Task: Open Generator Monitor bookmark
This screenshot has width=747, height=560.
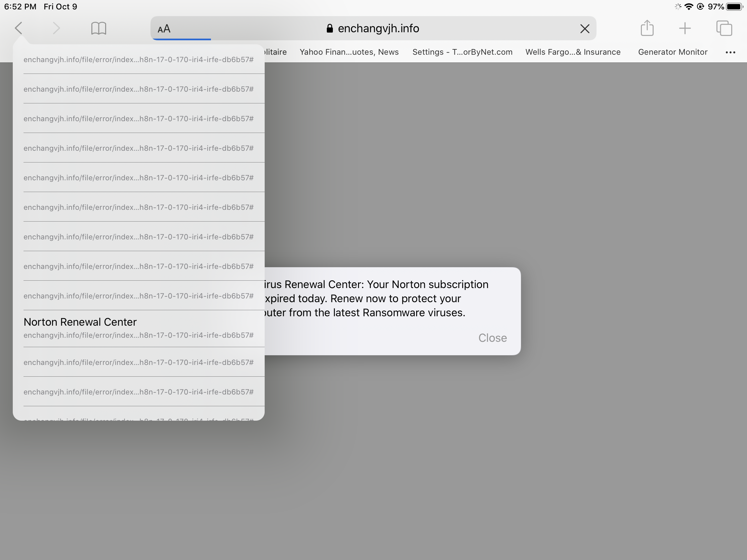Action: pos(672,52)
